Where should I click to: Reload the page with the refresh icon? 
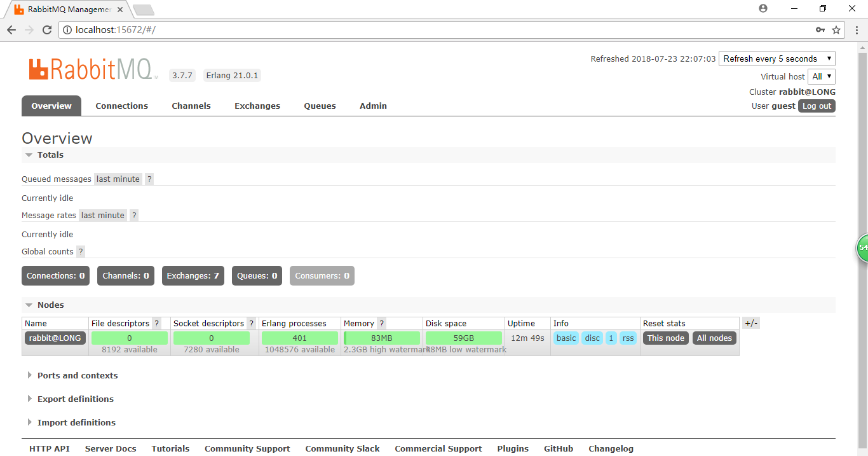(47, 30)
